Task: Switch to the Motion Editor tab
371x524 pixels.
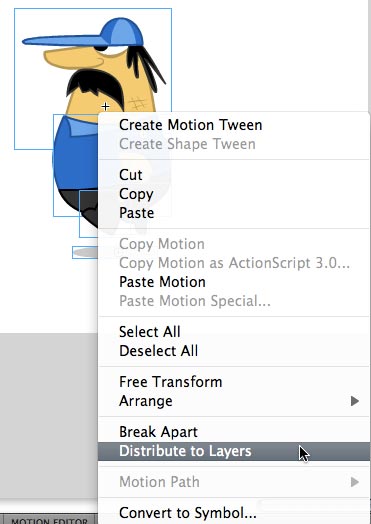Action: pos(49,520)
